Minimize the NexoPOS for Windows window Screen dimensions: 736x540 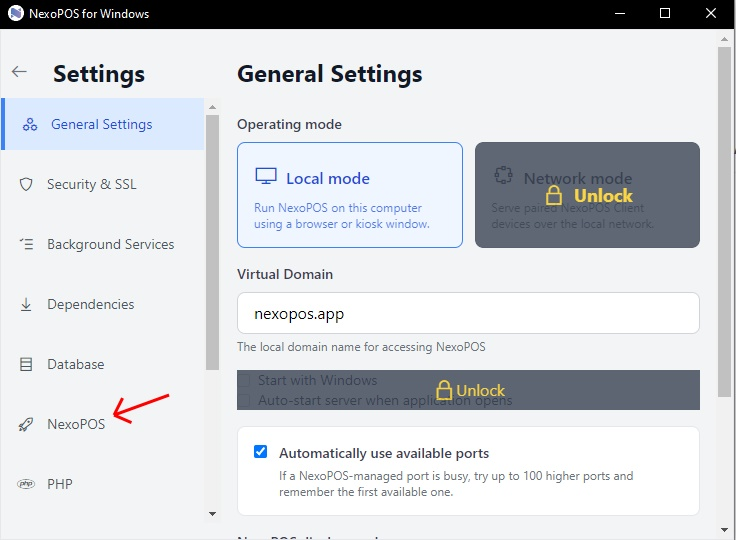(620, 13)
